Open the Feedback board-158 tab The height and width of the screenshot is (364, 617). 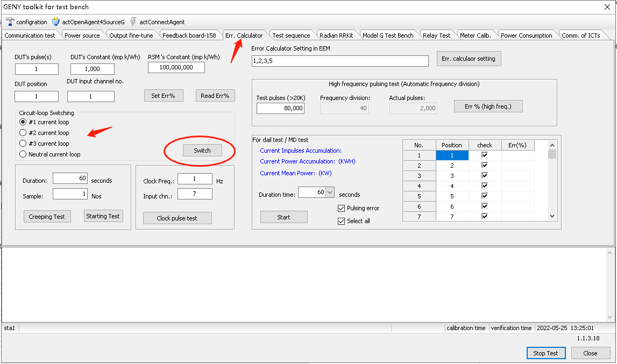pyautogui.click(x=189, y=35)
